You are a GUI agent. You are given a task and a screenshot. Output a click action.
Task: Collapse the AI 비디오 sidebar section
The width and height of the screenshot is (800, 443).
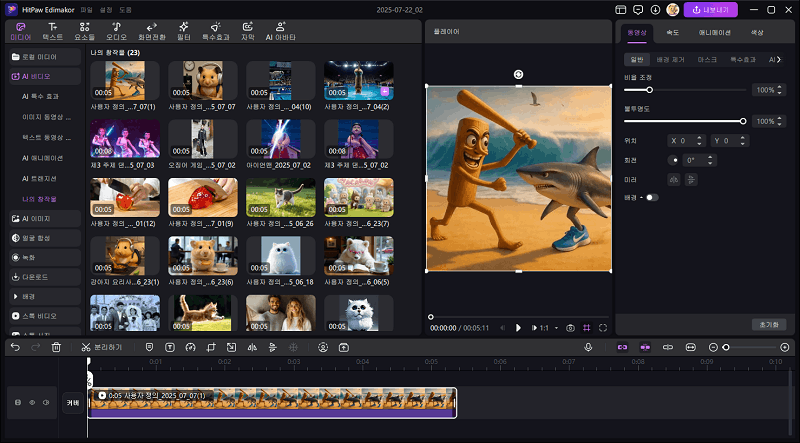tap(45, 77)
